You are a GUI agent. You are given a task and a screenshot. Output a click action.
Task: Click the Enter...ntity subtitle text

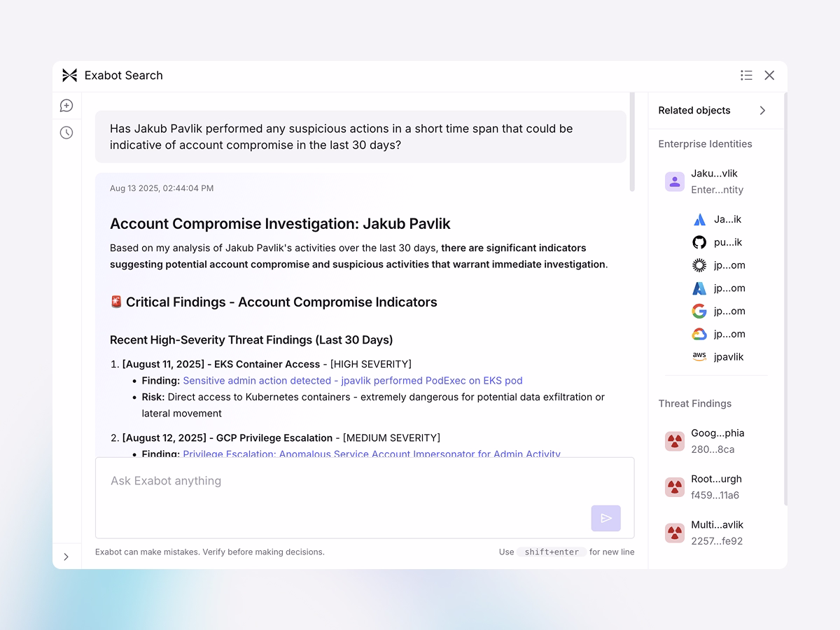point(717,190)
